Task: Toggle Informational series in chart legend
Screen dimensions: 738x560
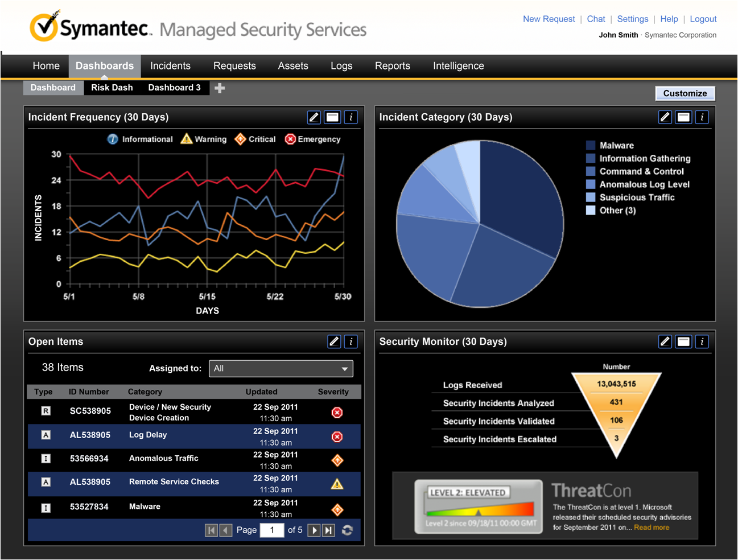Action: point(140,139)
